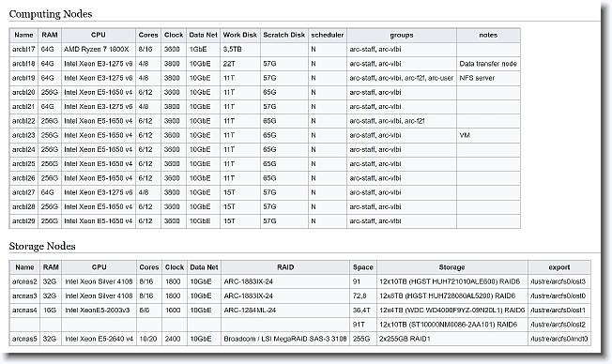The image size is (612, 364).
Task: Select the arcnas4 name cell
Action: 24,311
